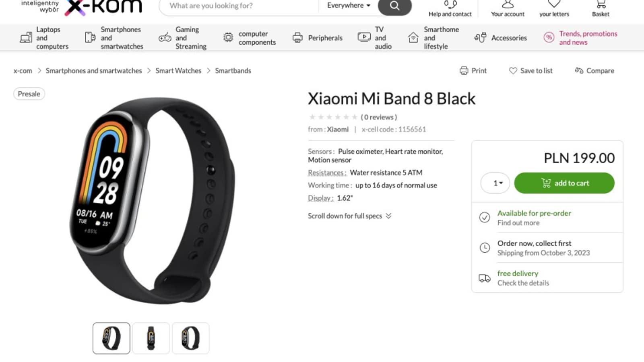Click Find out more under pre-order

tap(518, 223)
